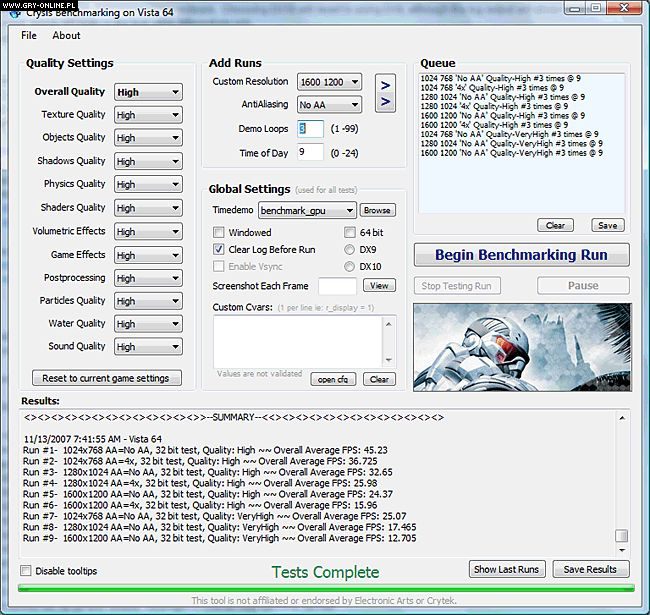Select the DX9 radio button
The height and width of the screenshot is (615, 650).
(350, 249)
